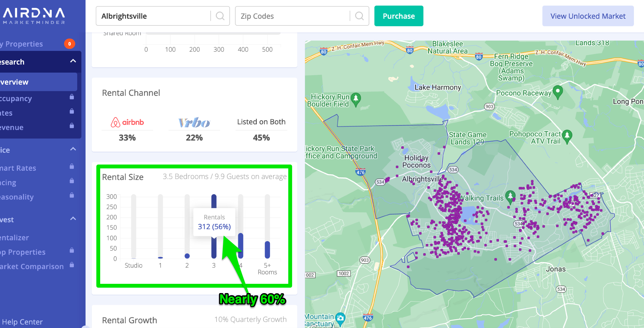Open the Overview menu item
Viewport: 644px width, 328px height.
pyautogui.click(x=17, y=82)
